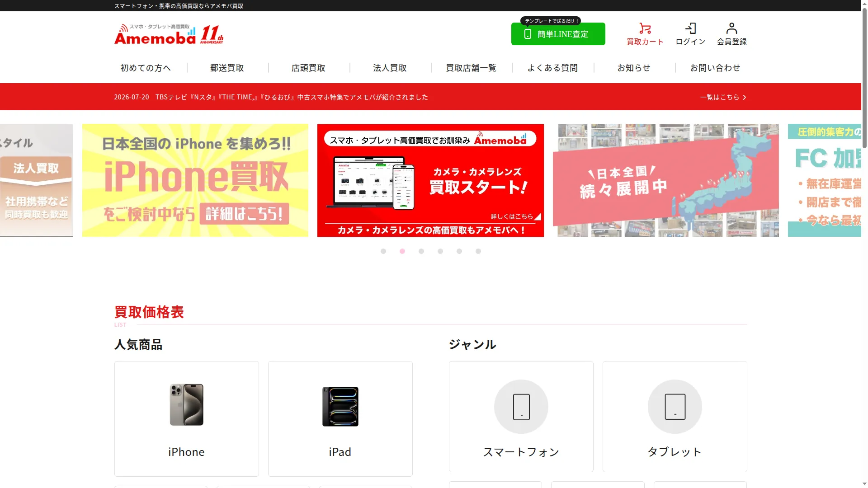868x488 pixels.
Task: Click the FC加盟 teal banner
Action: (825, 180)
